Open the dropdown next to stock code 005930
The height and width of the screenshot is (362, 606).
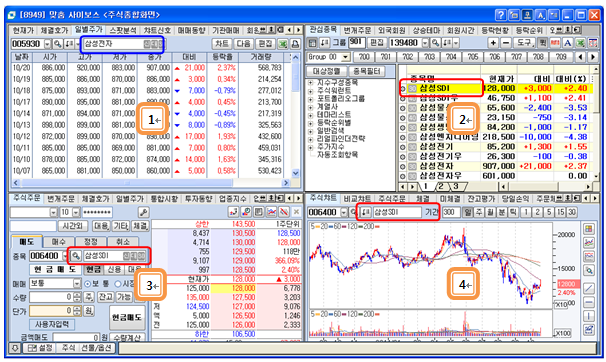(x=48, y=44)
